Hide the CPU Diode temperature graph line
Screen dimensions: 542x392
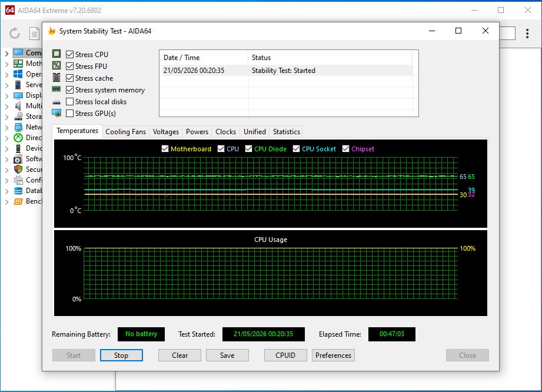(x=248, y=149)
